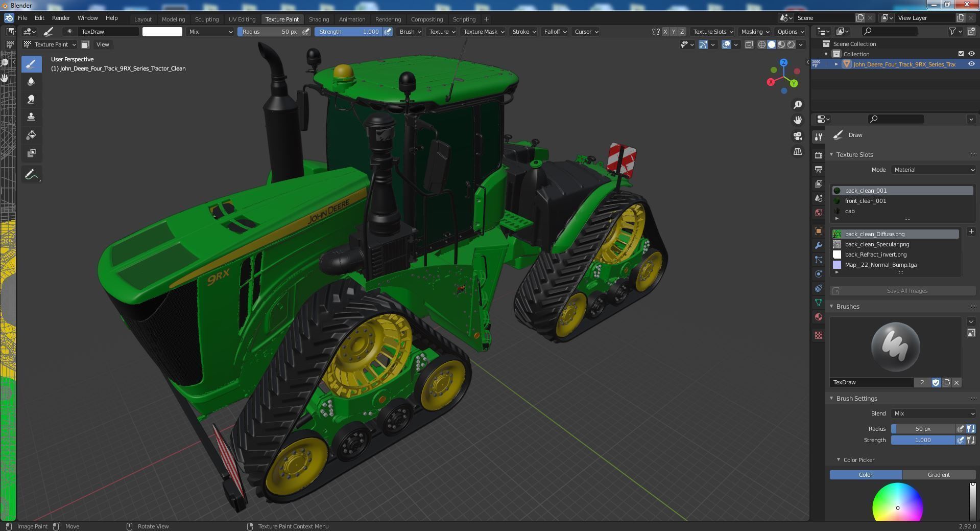Screen dimensions: 980x531
Task: Toggle radius pressure sensitivity in header
Action: [x=306, y=32]
